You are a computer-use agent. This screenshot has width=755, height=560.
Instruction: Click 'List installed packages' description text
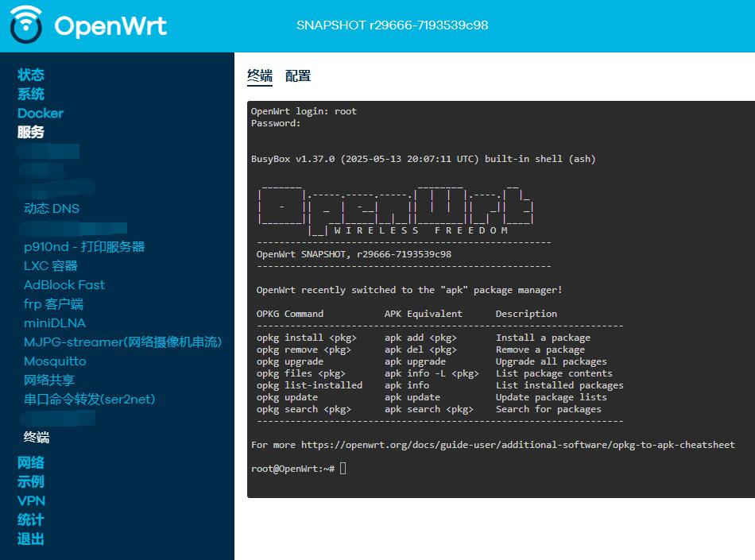coord(559,385)
